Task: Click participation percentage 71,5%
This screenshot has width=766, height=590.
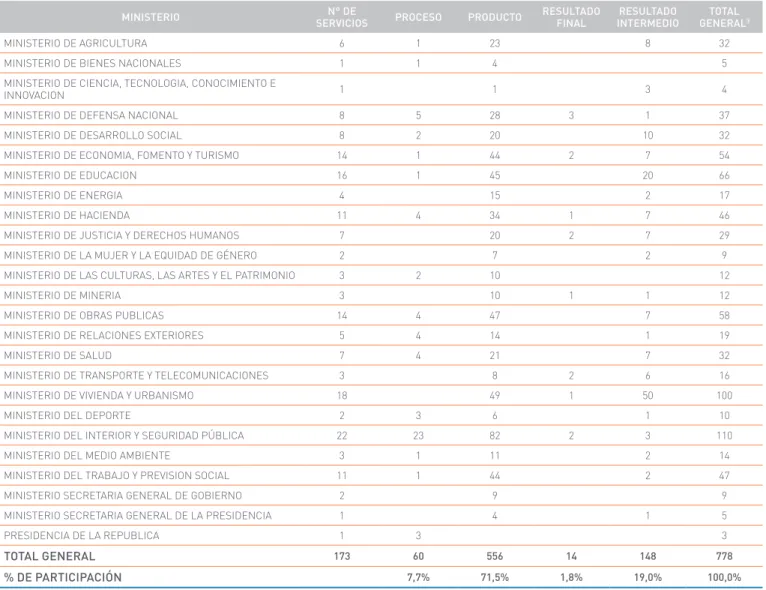Action: coord(495,577)
